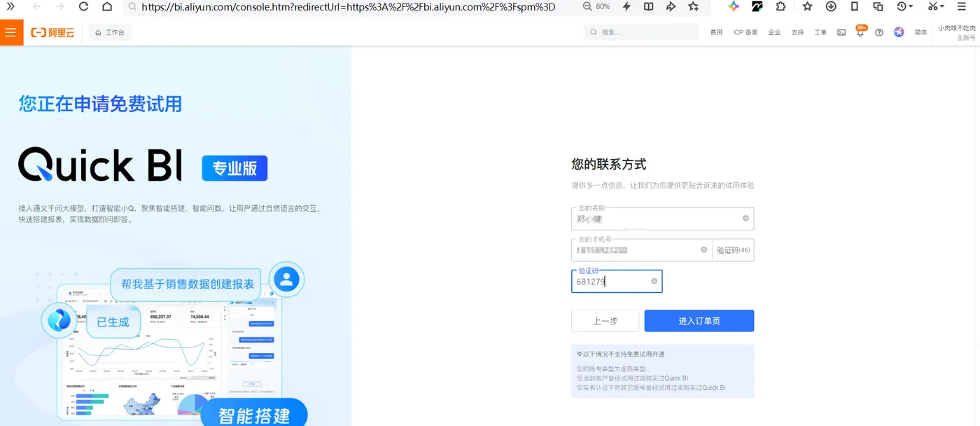Click the Aliyun logo
The image size is (980, 426).
52,32
